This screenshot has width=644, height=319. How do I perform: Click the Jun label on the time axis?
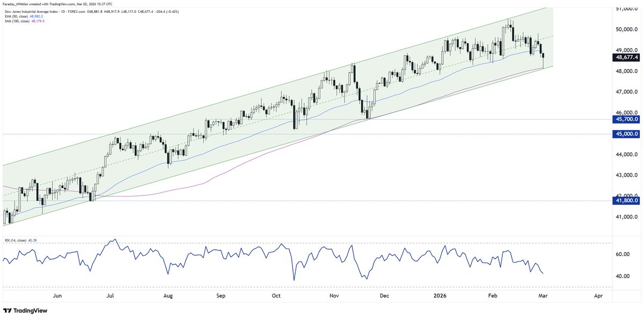pos(57,295)
